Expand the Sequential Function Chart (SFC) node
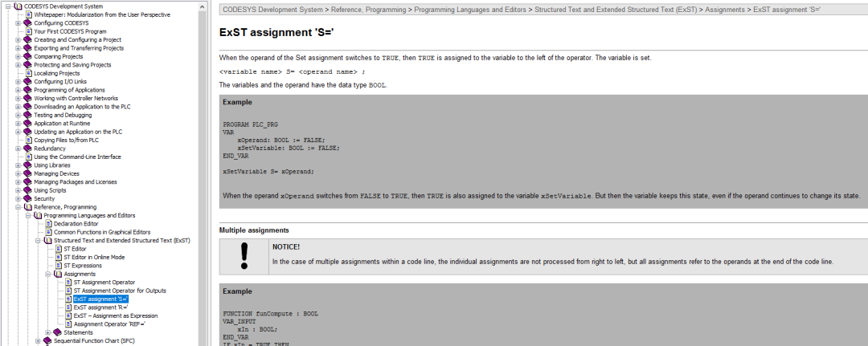Screen dimensions: 868x346 (x=39, y=340)
